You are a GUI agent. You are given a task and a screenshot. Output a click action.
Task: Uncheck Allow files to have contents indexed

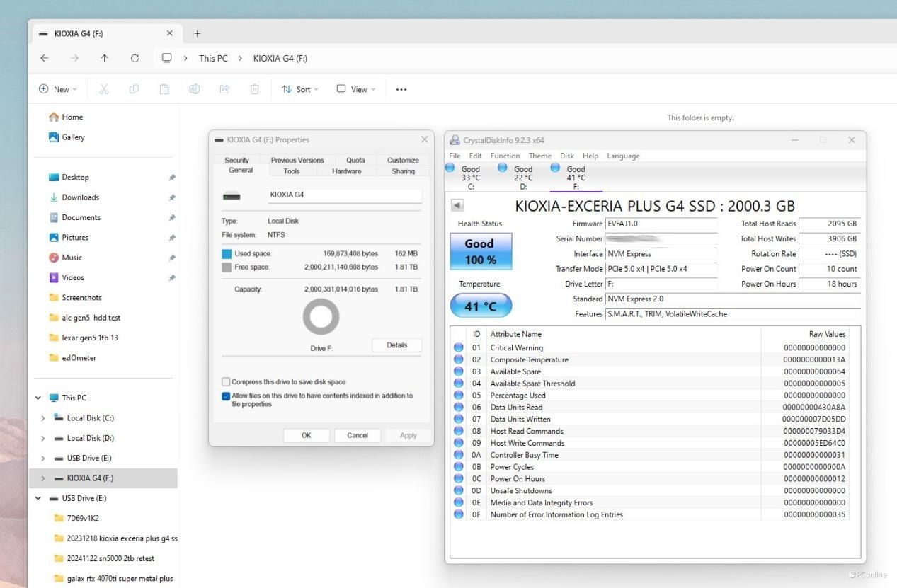click(x=227, y=396)
